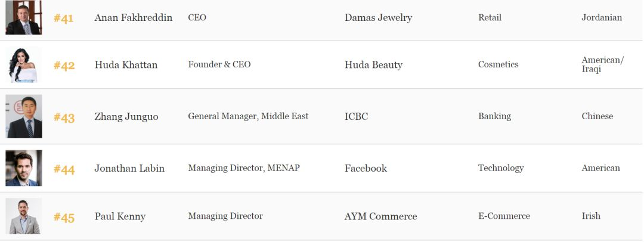Screen dimensions: 644x242
Task: Click the Paul Kenny name text
Action: tap(120, 216)
